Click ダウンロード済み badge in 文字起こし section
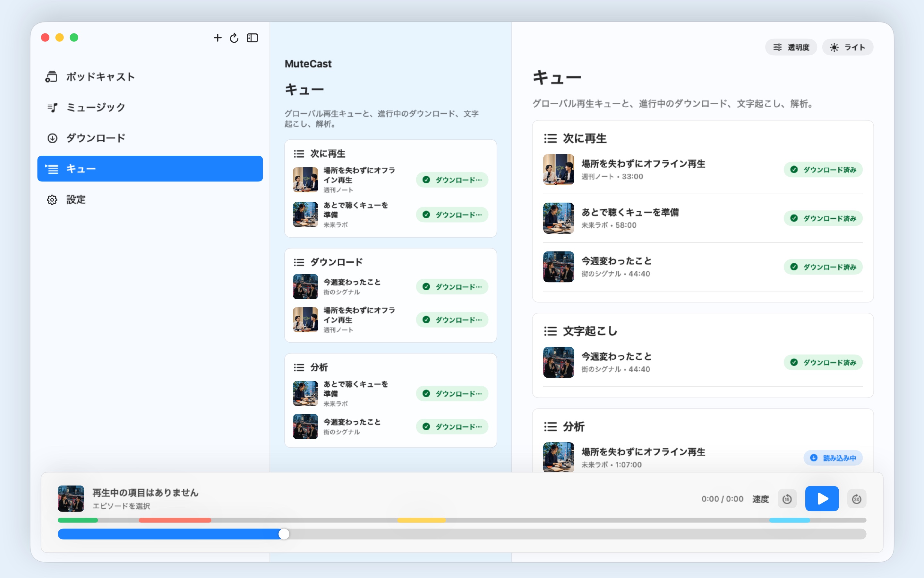Image resolution: width=924 pixels, height=578 pixels. tap(823, 363)
